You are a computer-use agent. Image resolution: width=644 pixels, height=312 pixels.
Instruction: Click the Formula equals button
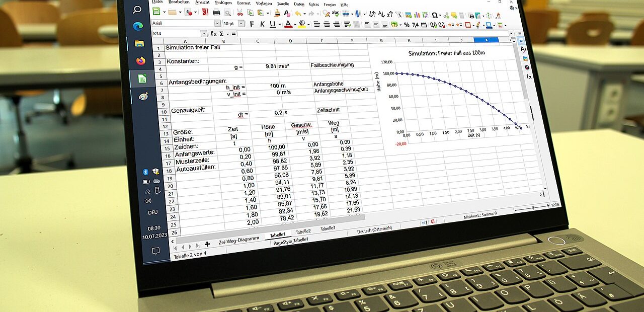pyautogui.click(x=233, y=34)
